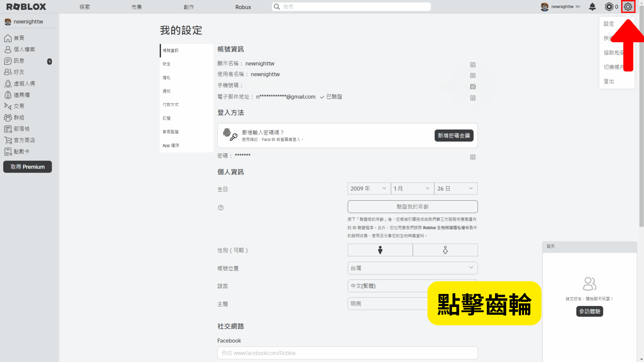Open the language dropdown 中文(繁體)
Viewport: 644px width, 362px height.
click(x=413, y=286)
